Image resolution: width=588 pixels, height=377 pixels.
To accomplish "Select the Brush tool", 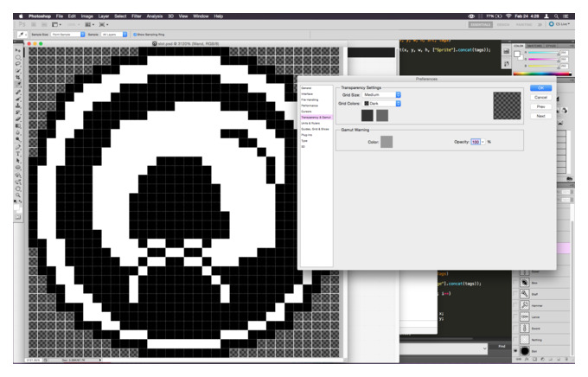I will pos(17,99).
